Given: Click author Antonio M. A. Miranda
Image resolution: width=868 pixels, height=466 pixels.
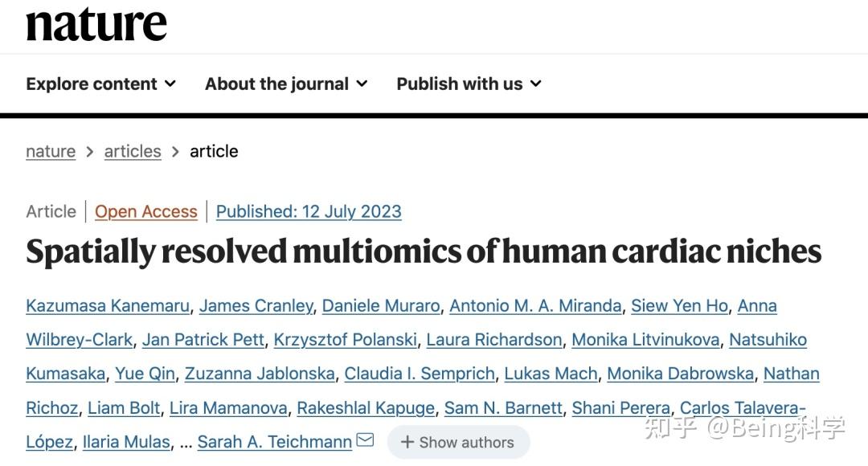Looking at the screenshot, I should point(535,305).
